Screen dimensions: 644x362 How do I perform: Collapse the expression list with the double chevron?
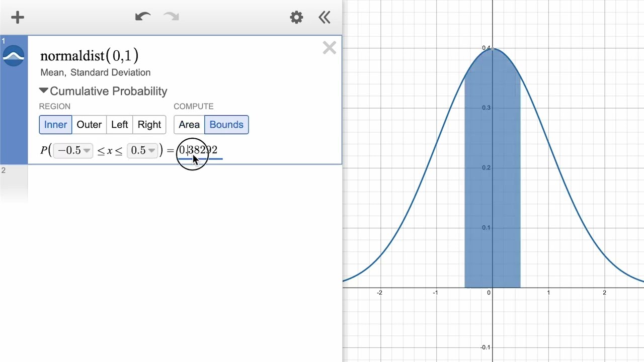325,18
